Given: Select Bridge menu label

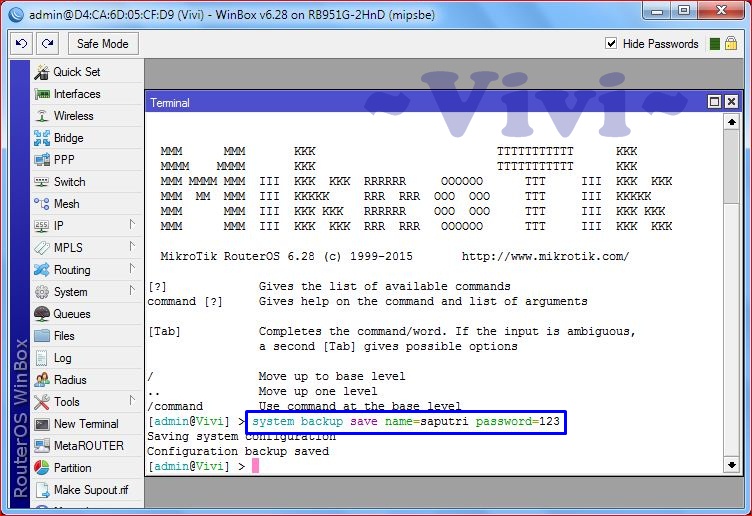Looking at the screenshot, I should click(x=69, y=138).
